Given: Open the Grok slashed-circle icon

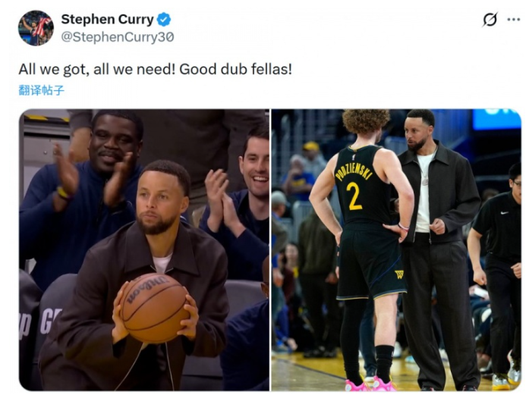Looking at the screenshot, I should click(490, 19).
